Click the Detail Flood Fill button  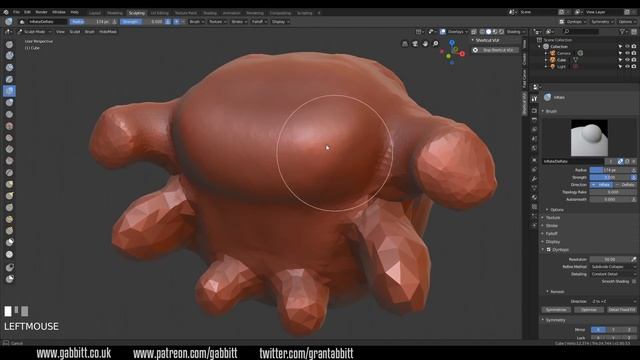point(622,310)
